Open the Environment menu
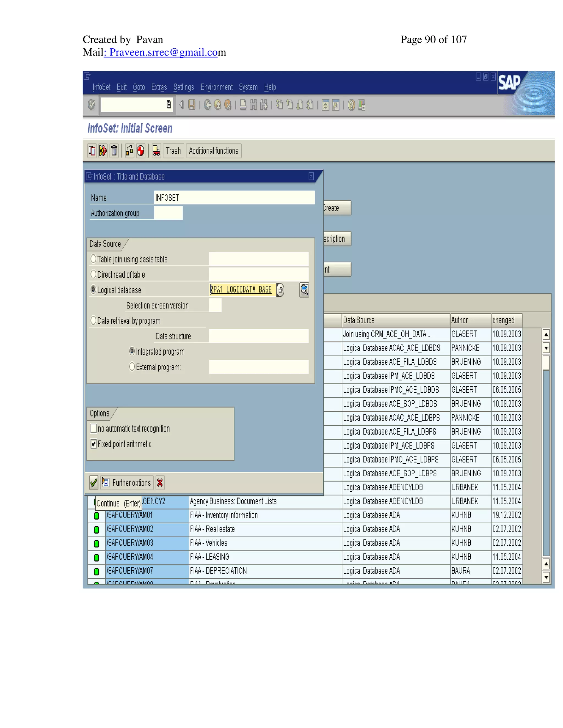 click(x=216, y=87)
